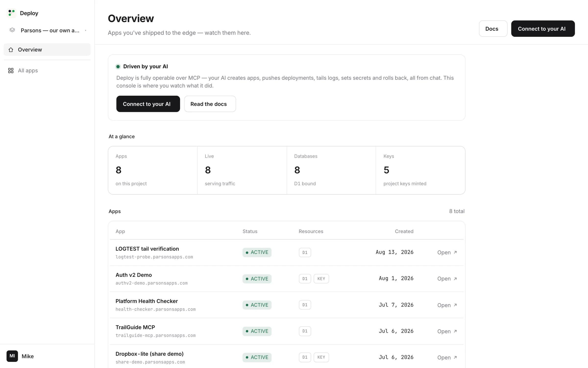Expand the Parsons project switcher dropdown

(86, 30)
